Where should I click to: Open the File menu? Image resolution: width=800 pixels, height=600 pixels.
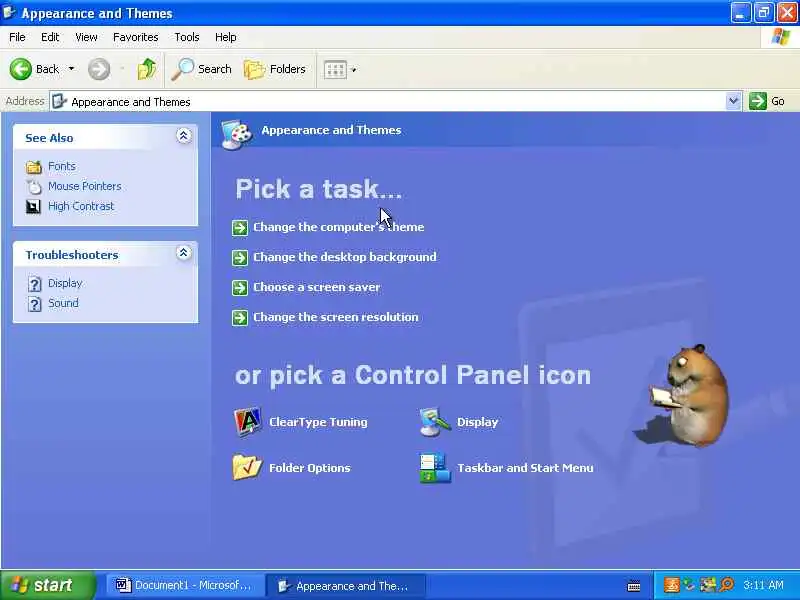coord(17,37)
